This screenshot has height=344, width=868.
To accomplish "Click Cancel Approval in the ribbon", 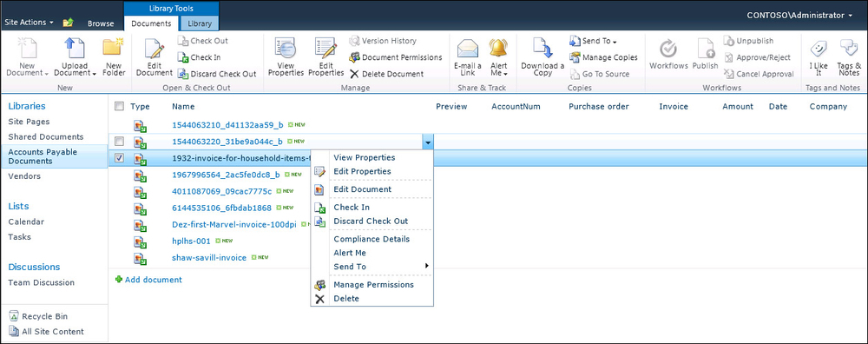I will point(759,74).
